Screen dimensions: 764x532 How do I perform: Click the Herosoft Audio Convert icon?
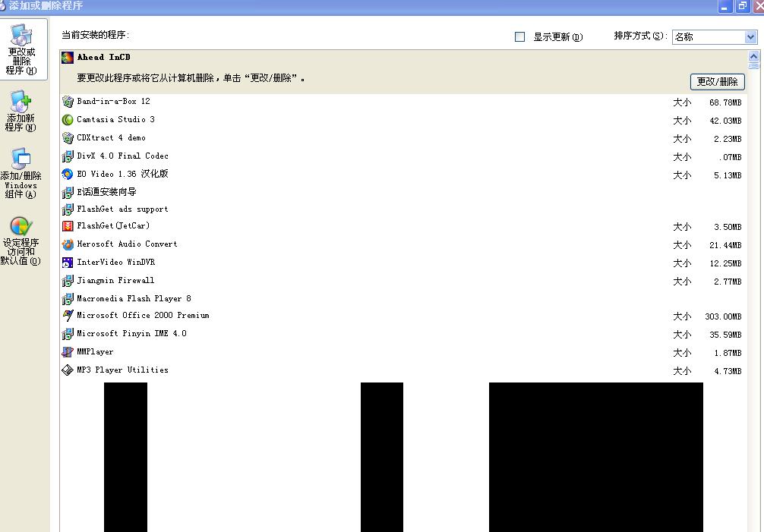coord(68,244)
